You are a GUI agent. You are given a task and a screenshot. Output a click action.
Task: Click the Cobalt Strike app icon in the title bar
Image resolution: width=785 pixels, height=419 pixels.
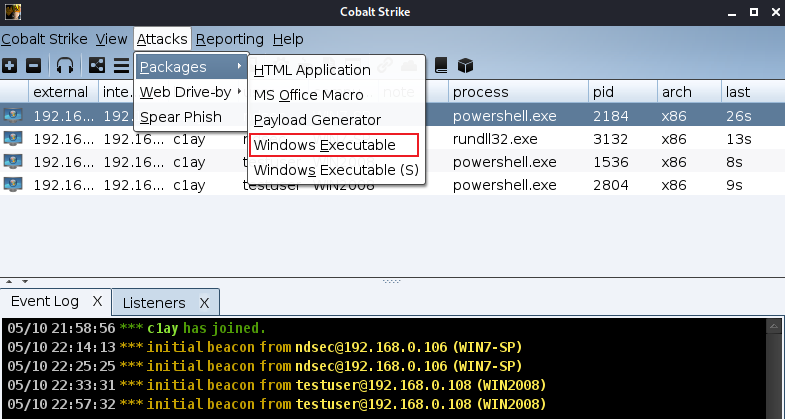coord(13,12)
